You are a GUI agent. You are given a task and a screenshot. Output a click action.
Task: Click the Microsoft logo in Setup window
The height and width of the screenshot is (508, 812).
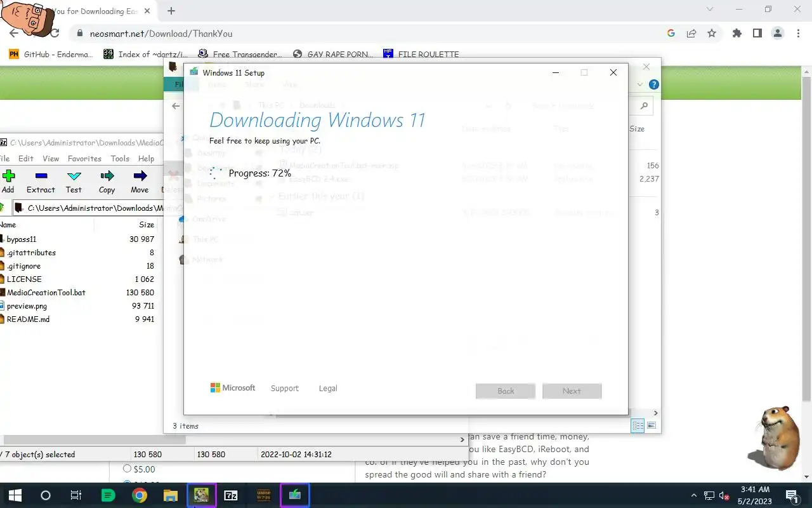tap(233, 388)
